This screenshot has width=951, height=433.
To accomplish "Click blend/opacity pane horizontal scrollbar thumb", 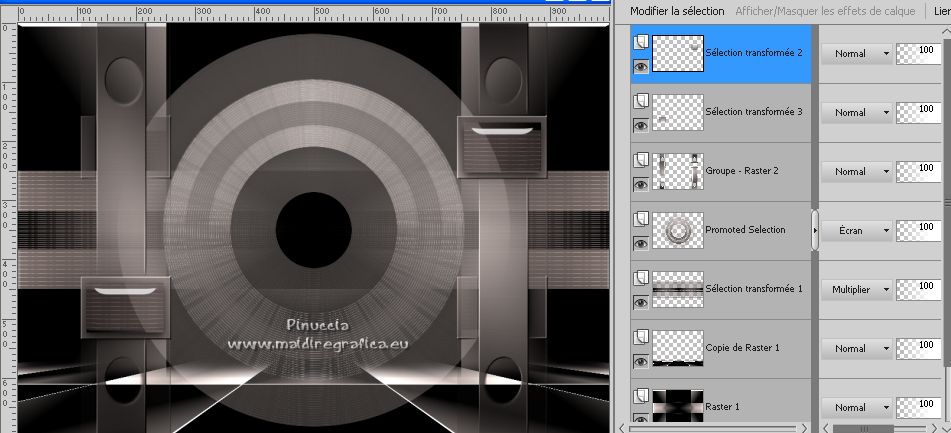I will tap(862, 428).
